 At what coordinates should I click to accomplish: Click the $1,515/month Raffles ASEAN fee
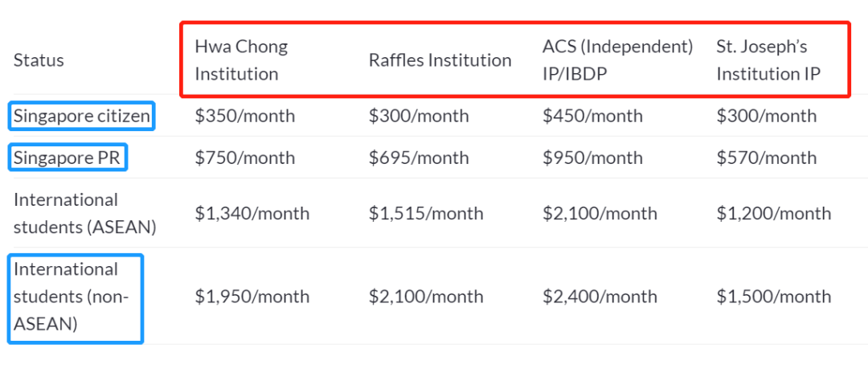(426, 213)
